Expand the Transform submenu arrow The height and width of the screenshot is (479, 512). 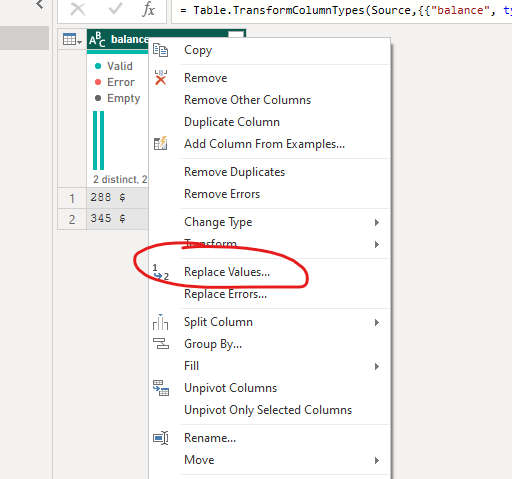[377, 244]
